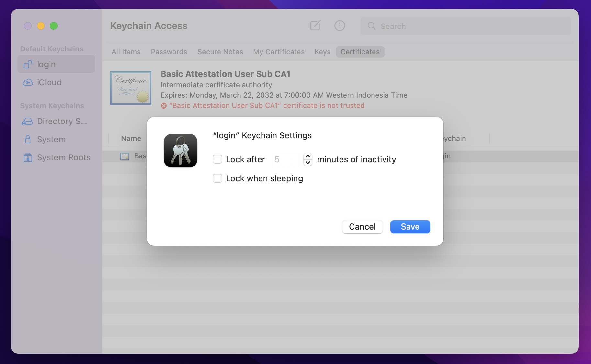The image size is (591, 364).
Task: Select System keychain in sidebar
Action: coord(56,139)
